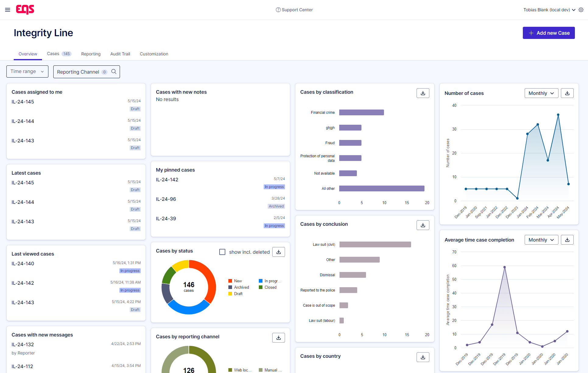The width and height of the screenshot is (588, 373).
Task: Click the EQS logo
Action: point(25,9)
